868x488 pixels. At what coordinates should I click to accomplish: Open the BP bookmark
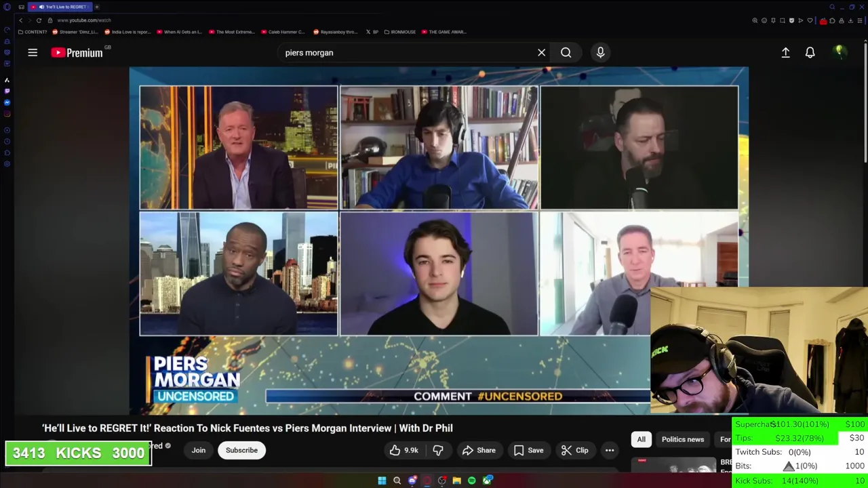pos(372,32)
